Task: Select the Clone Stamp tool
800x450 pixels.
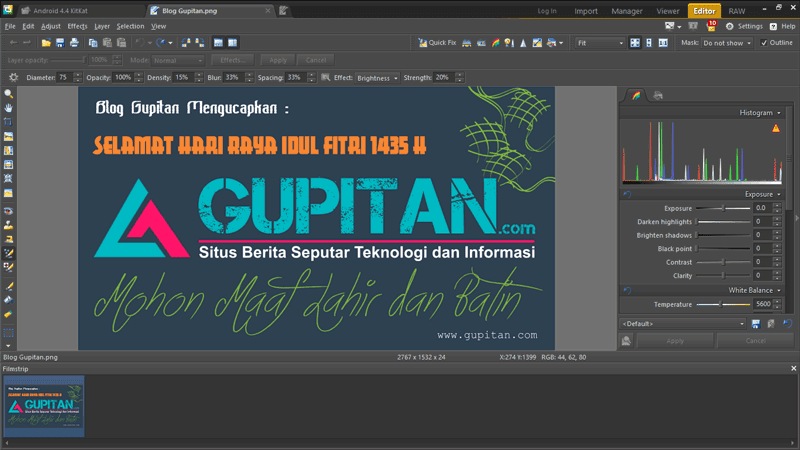Action: [9, 225]
